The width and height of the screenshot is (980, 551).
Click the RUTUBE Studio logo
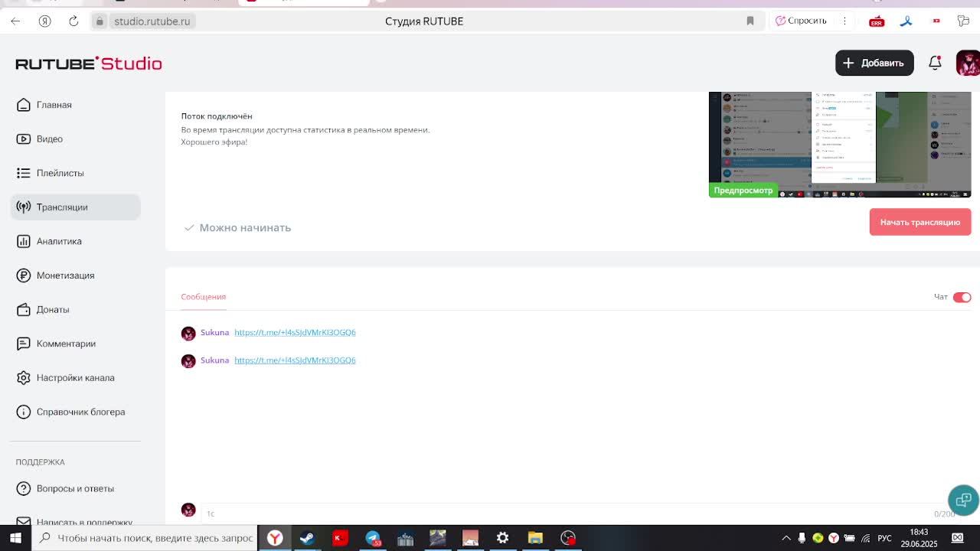89,64
